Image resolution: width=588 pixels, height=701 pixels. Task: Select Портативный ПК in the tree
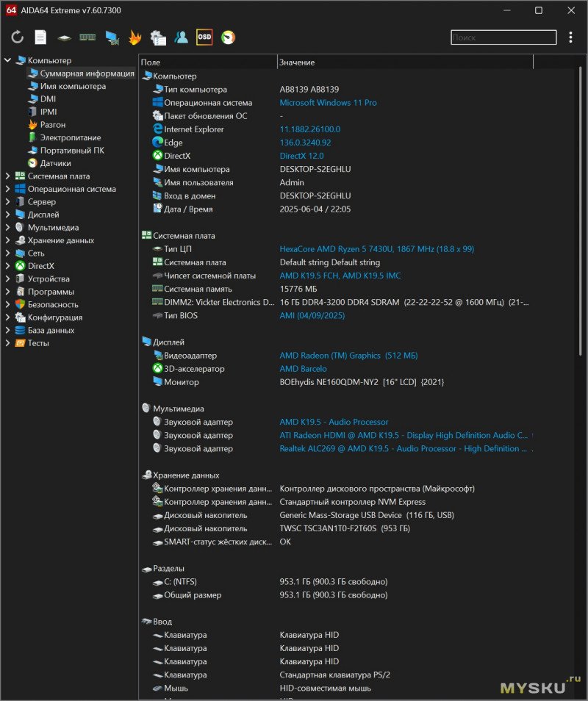tap(72, 150)
